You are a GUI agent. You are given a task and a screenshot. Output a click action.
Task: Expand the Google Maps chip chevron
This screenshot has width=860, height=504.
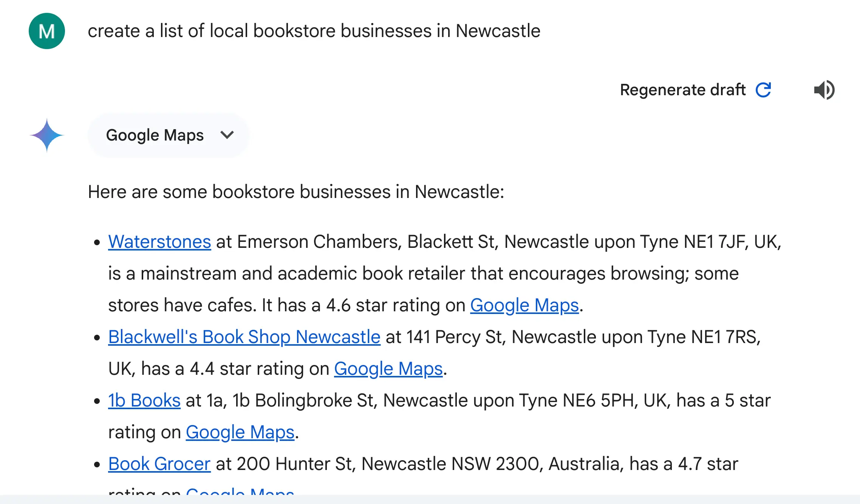(x=227, y=135)
